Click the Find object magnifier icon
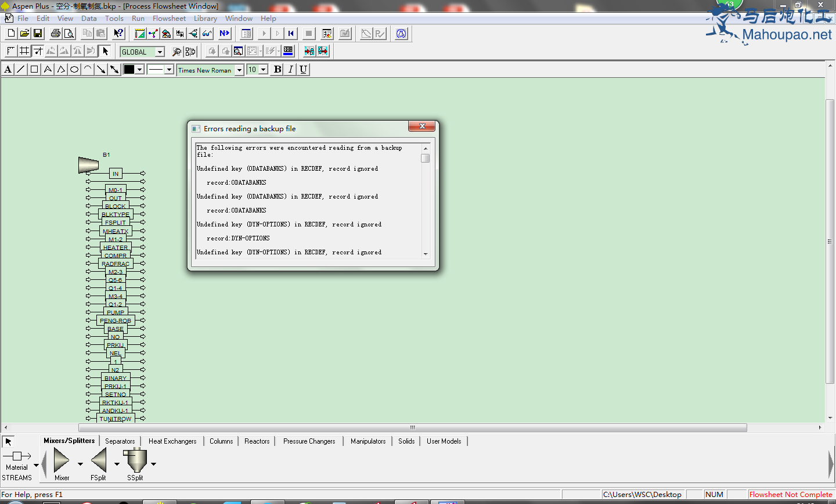This screenshot has height=504, width=836. 177,51
